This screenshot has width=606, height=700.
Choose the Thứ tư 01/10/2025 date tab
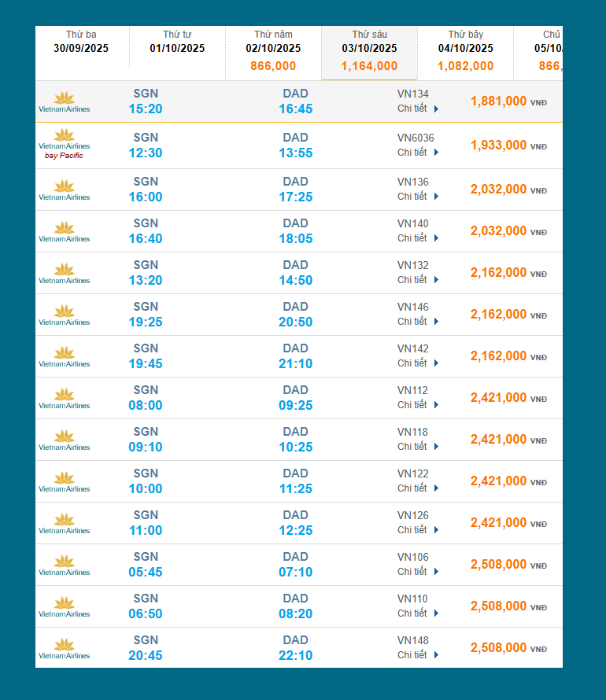[x=177, y=42]
